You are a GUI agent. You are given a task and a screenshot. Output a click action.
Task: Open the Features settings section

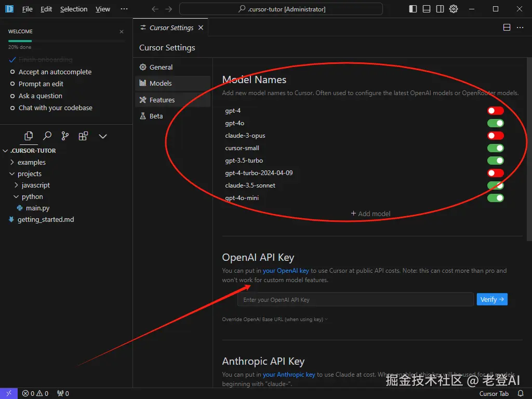(x=172, y=100)
